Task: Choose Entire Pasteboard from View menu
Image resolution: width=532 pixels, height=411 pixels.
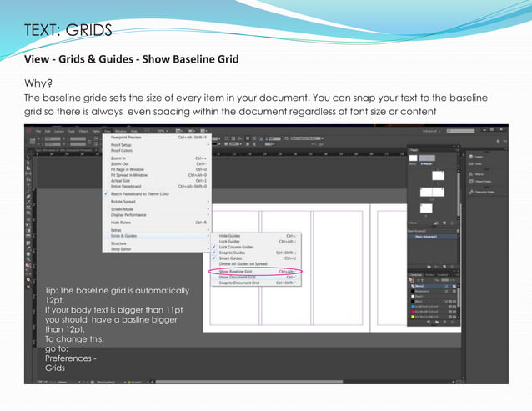Action: 157,186
